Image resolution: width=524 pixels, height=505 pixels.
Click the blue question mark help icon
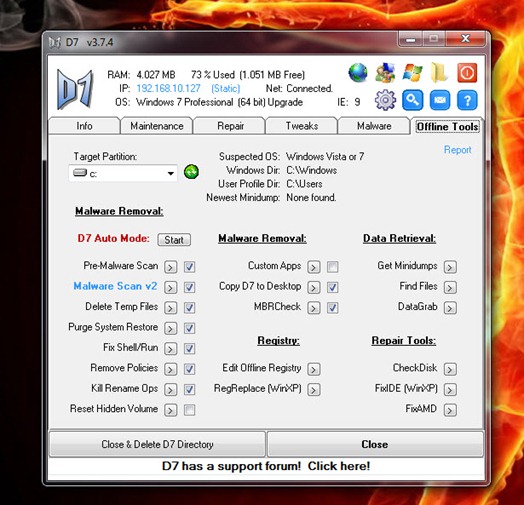(467, 100)
